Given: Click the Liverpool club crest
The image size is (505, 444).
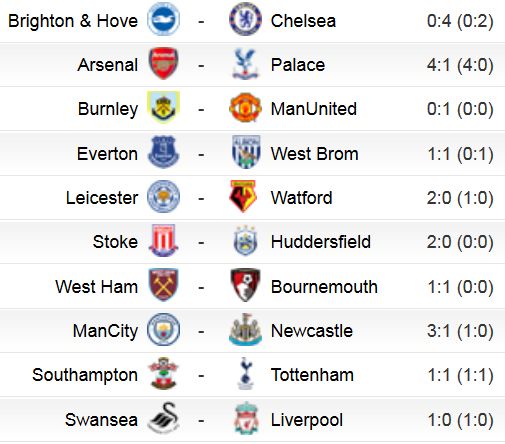Looking at the screenshot, I should click(x=246, y=418).
